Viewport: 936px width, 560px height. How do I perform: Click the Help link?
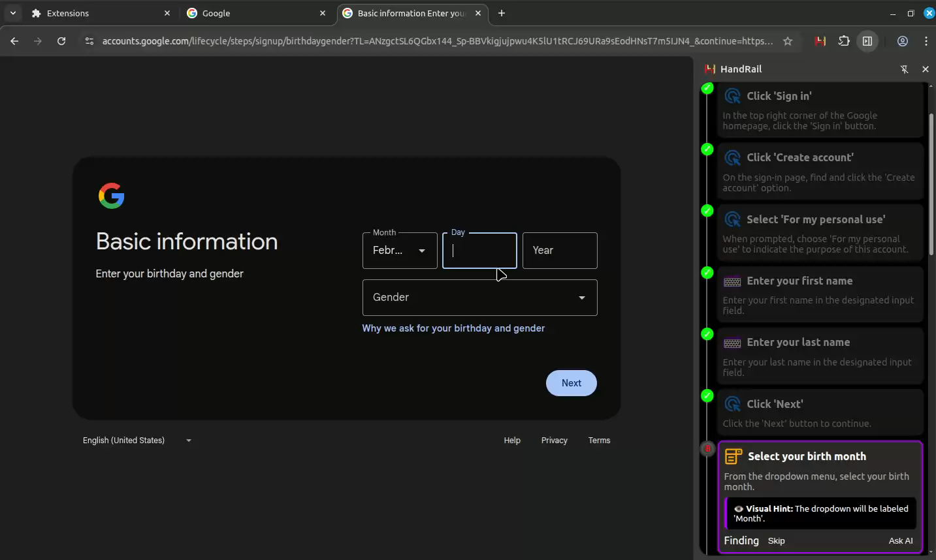512,441
